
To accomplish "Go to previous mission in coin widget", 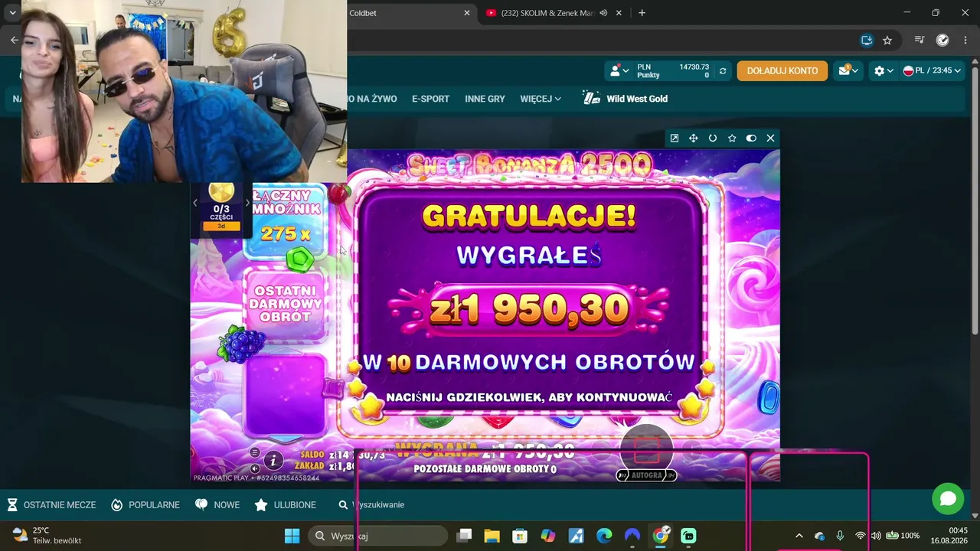I will [x=195, y=203].
